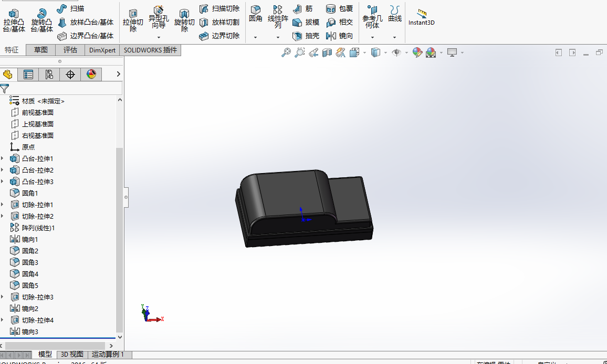
Task: Open the 运动算例 1 motion study tab
Action: [108, 355]
